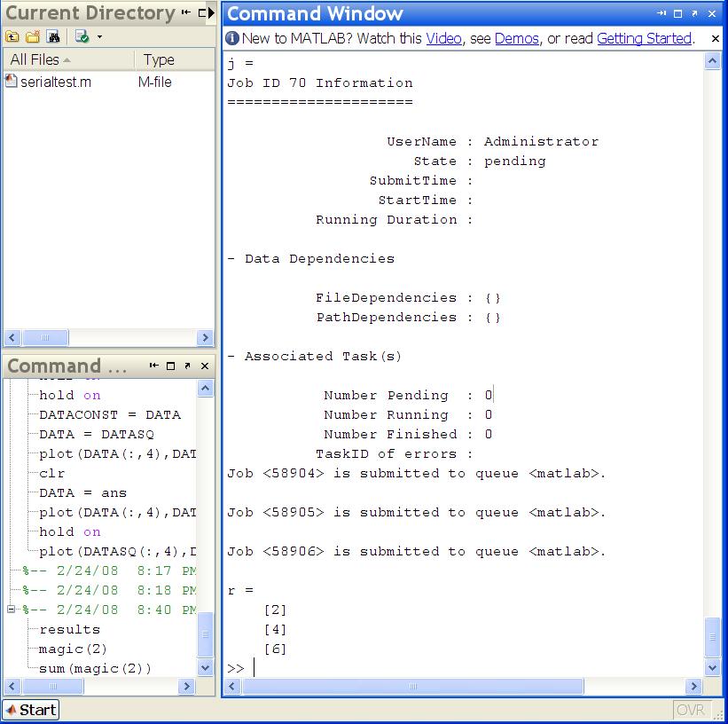Click the go up one level folder icon
Image resolution: width=728 pixels, height=724 pixels.
tap(12, 36)
